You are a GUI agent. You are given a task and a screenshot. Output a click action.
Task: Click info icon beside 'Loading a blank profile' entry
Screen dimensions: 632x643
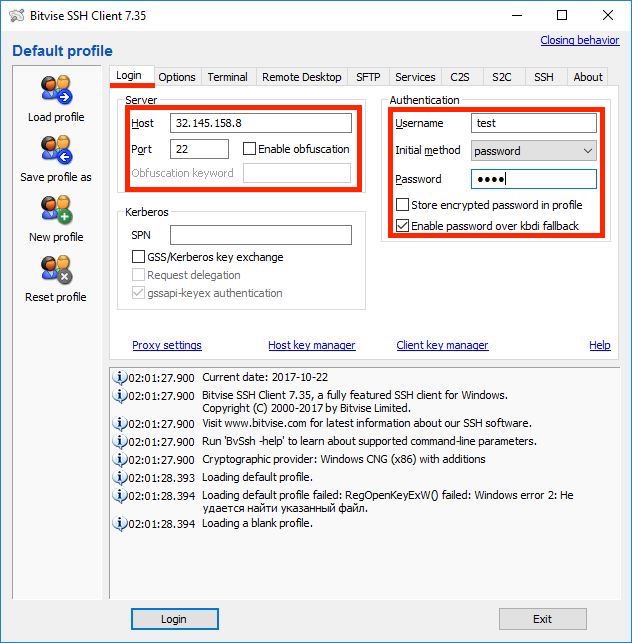(119, 523)
